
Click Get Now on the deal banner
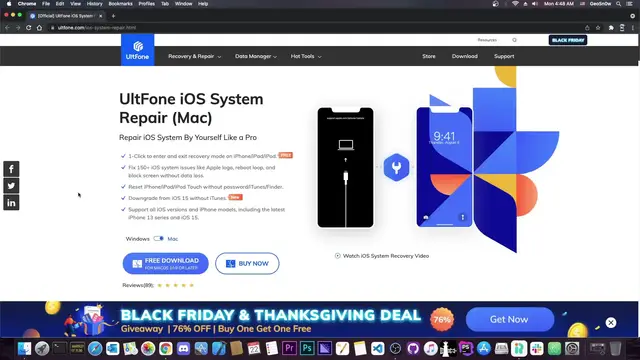(x=510, y=319)
